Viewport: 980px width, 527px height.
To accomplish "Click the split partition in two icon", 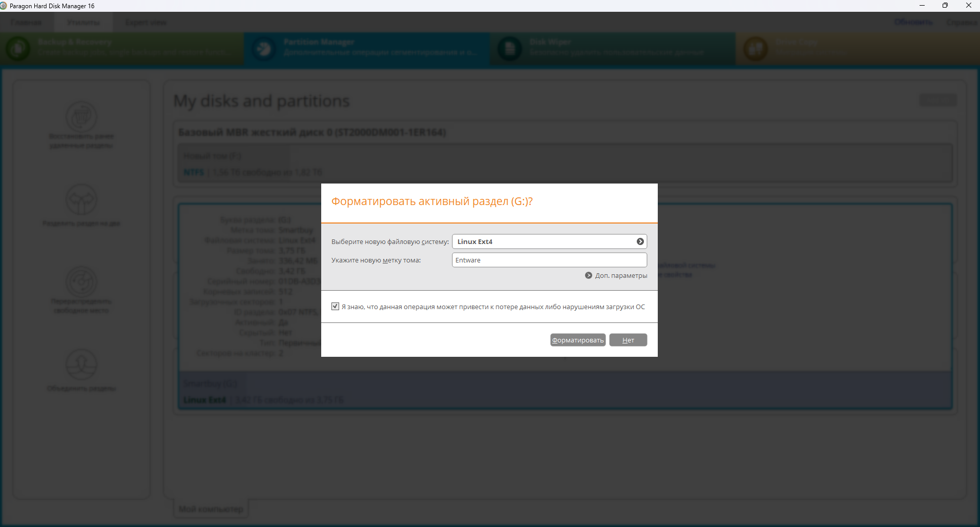I will (81, 199).
